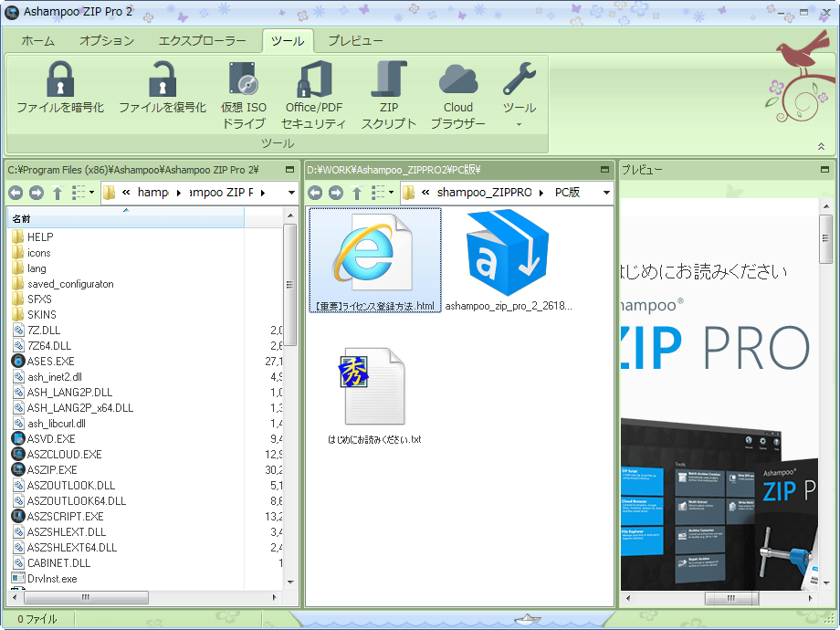The height and width of the screenshot is (630, 840).
Task: Select the ashampoo_zip_pro_2 installer file
Action: pyautogui.click(x=508, y=260)
